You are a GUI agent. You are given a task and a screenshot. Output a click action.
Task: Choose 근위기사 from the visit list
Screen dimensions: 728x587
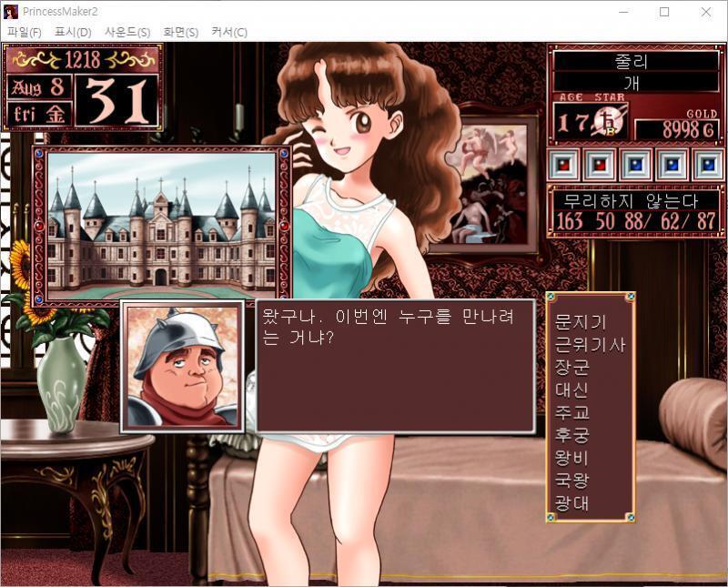pos(591,345)
